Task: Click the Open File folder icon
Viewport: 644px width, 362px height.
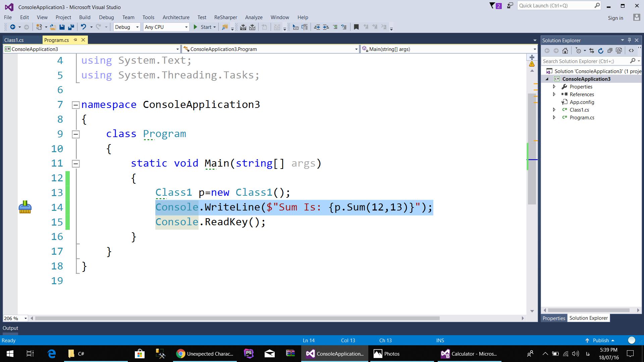Action: click(53, 27)
